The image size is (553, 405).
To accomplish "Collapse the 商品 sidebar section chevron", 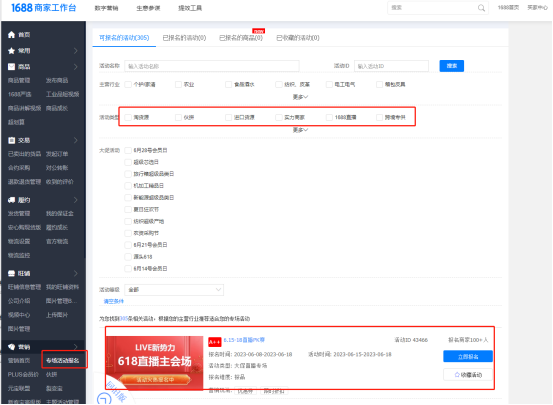I will (75, 67).
